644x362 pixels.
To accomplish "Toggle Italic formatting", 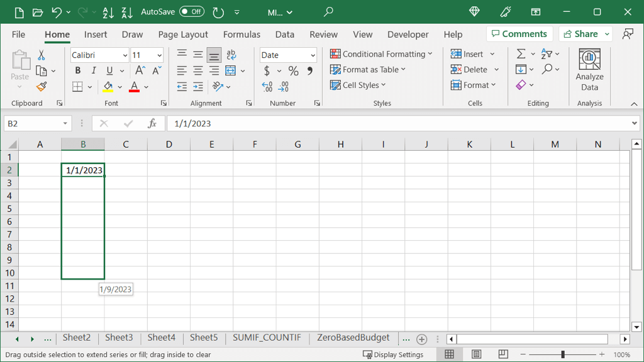I will tap(94, 70).
